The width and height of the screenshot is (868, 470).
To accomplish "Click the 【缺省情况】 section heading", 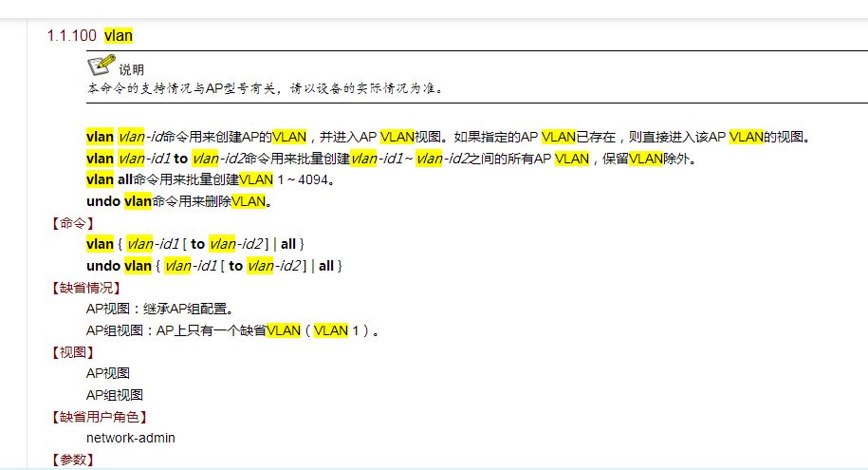I will 85,288.
